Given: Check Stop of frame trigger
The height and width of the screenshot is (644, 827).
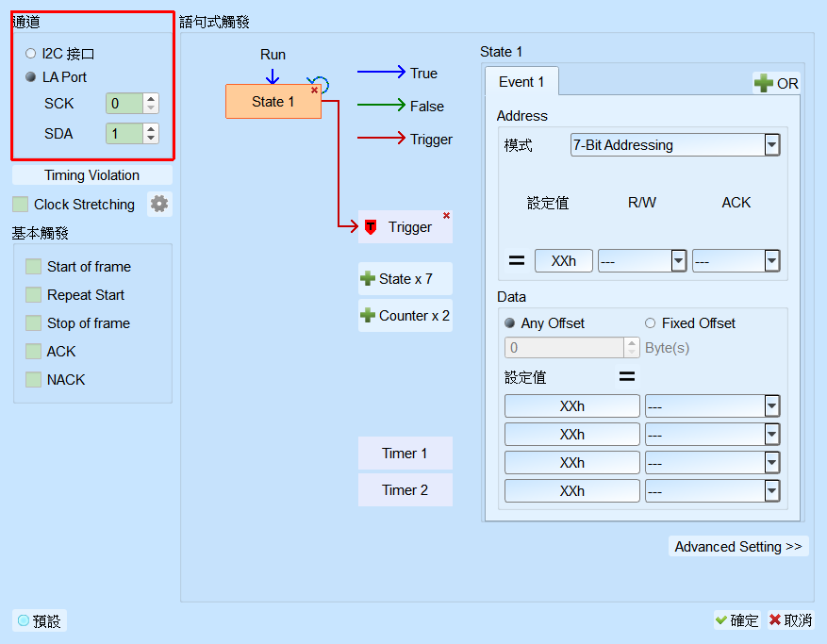Looking at the screenshot, I should (33, 322).
